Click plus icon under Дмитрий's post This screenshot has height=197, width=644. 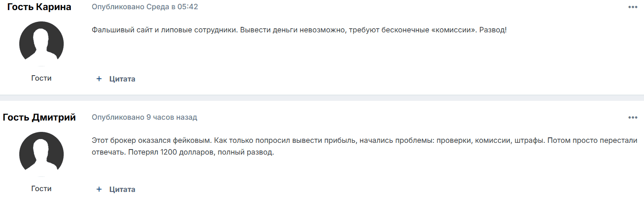99,189
